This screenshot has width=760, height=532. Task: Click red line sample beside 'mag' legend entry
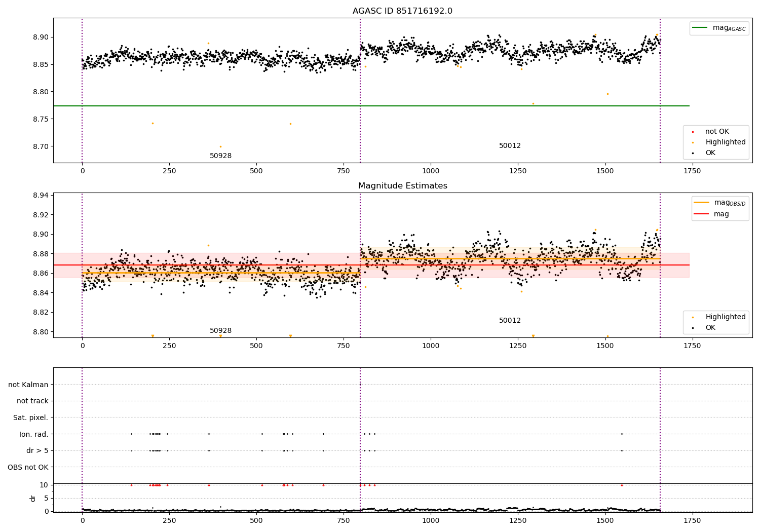(701, 214)
